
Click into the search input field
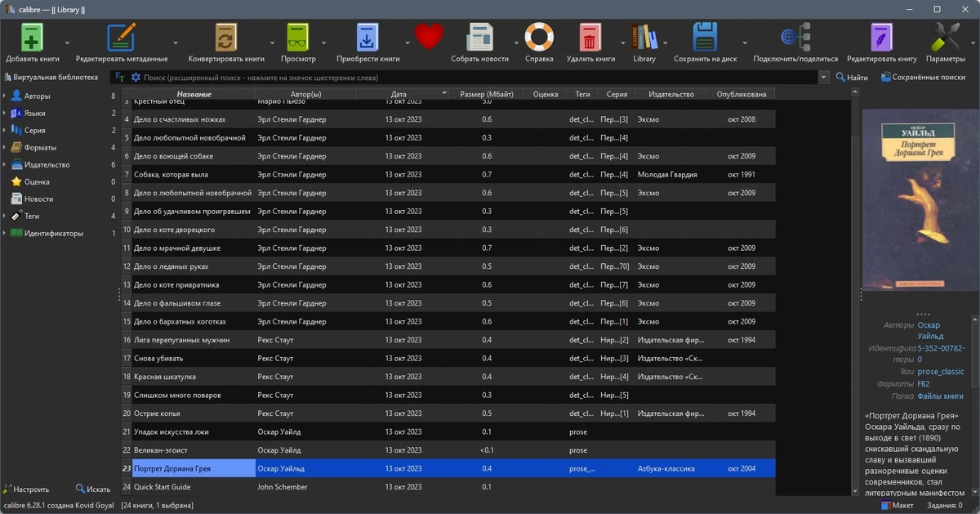479,77
